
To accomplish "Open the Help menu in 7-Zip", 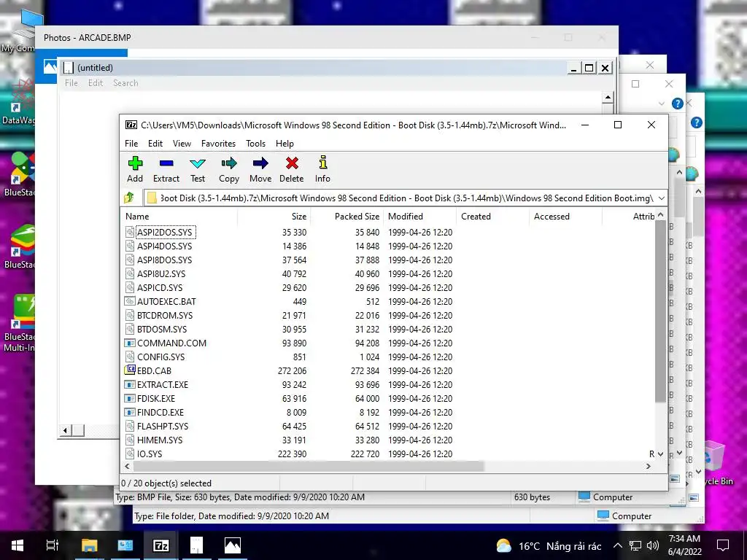I will [285, 144].
